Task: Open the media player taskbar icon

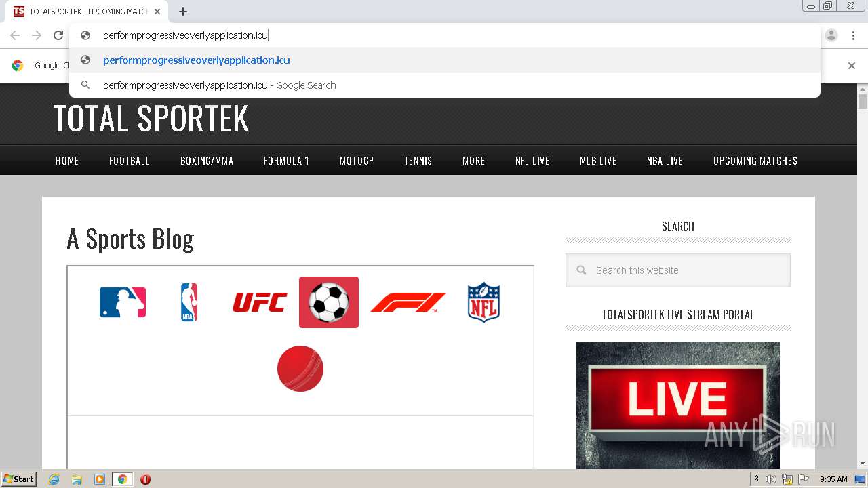Action: 100,479
